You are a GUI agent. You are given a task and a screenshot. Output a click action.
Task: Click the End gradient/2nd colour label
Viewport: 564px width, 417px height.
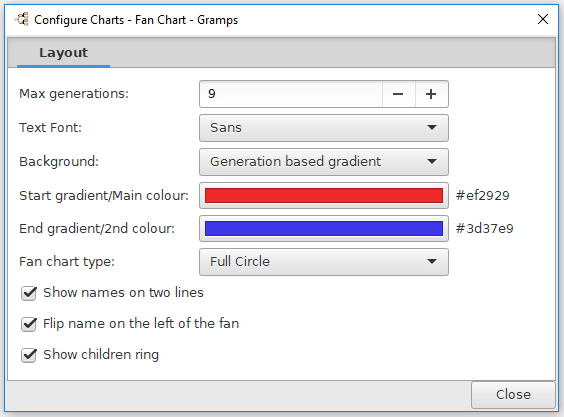click(97, 229)
